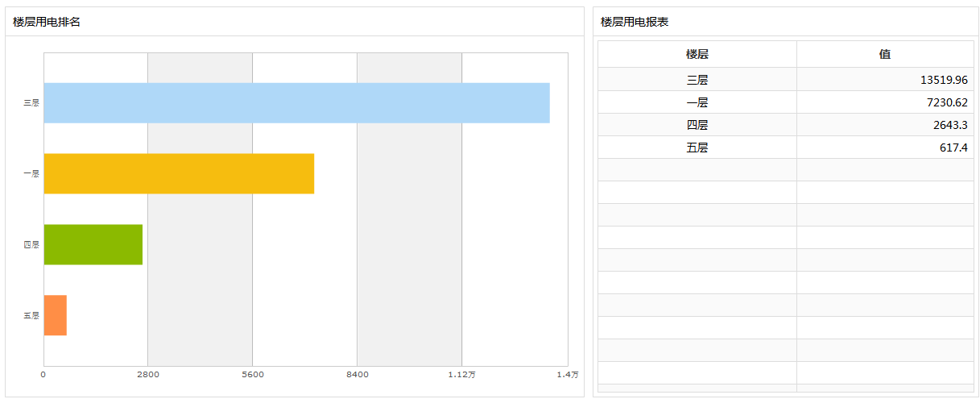
Task: Click the 值 column header
Action: point(885,54)
